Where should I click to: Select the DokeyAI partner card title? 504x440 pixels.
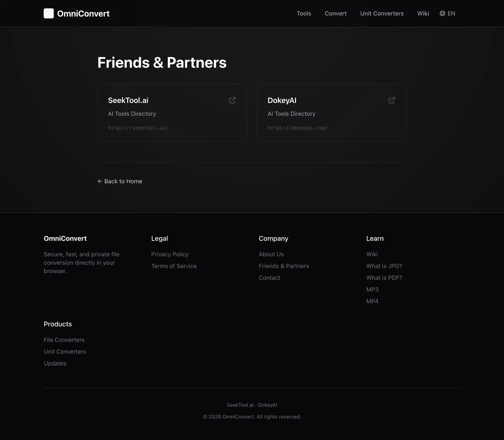coord(282,100)
